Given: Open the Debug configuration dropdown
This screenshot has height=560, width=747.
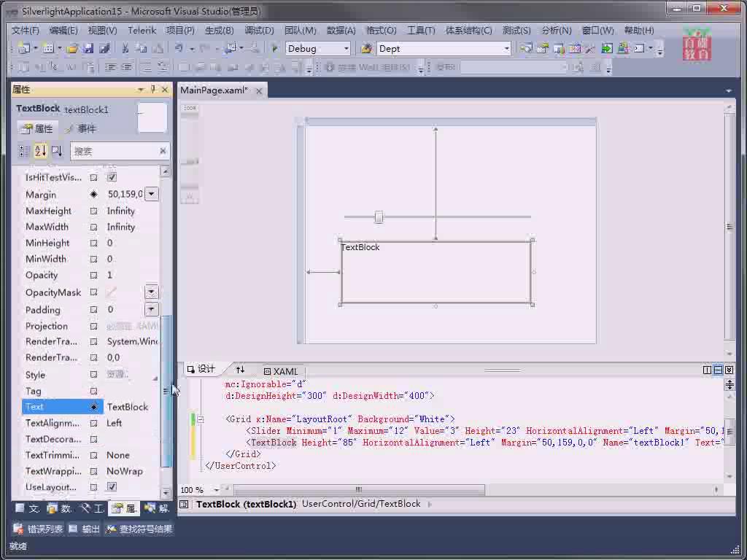Looking at the screenshot, I should (347, 49).
